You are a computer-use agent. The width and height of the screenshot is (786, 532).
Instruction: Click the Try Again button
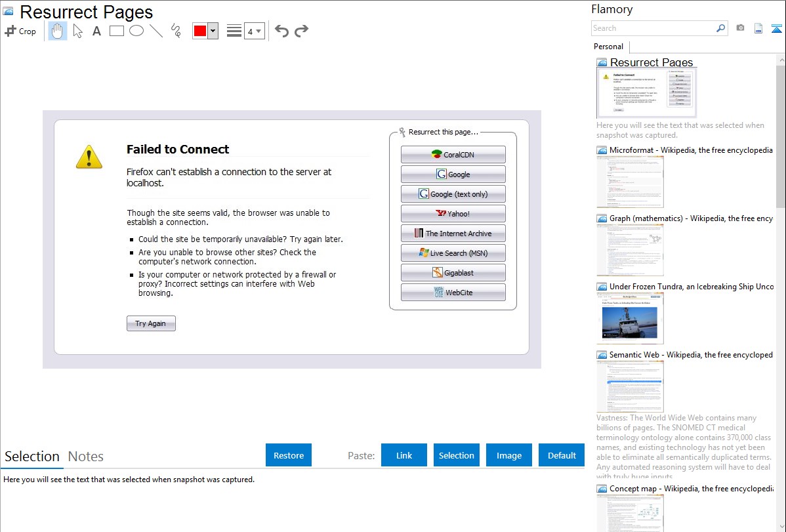(151, 323)
